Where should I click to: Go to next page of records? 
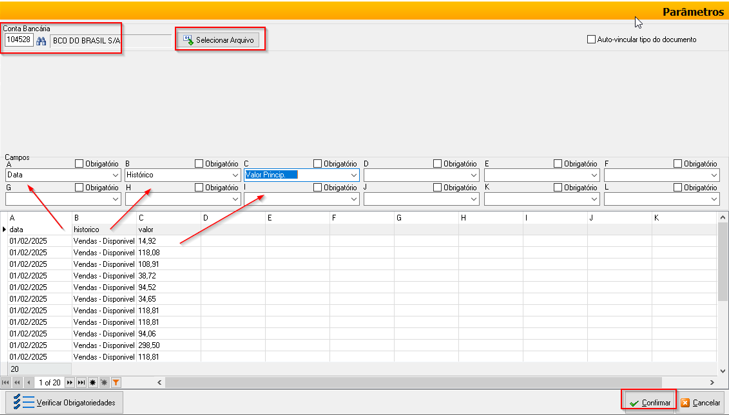click(70, 383)
